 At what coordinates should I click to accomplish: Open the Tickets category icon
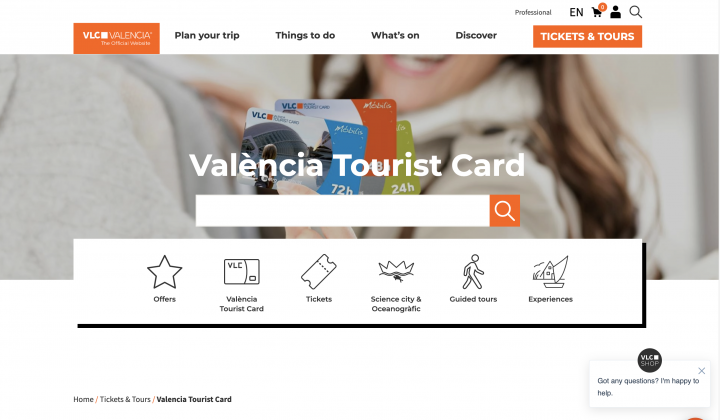click(x=319, y=272)
